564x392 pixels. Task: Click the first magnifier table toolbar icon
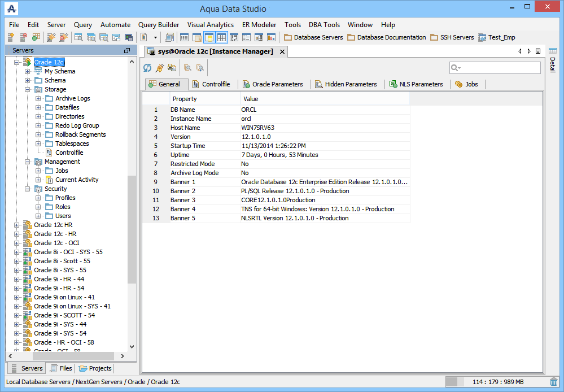click(x=78, y=37)
